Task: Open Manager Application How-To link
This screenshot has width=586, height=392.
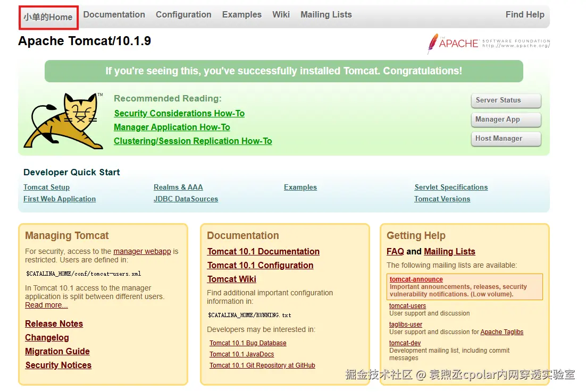Action: point(172,127)
